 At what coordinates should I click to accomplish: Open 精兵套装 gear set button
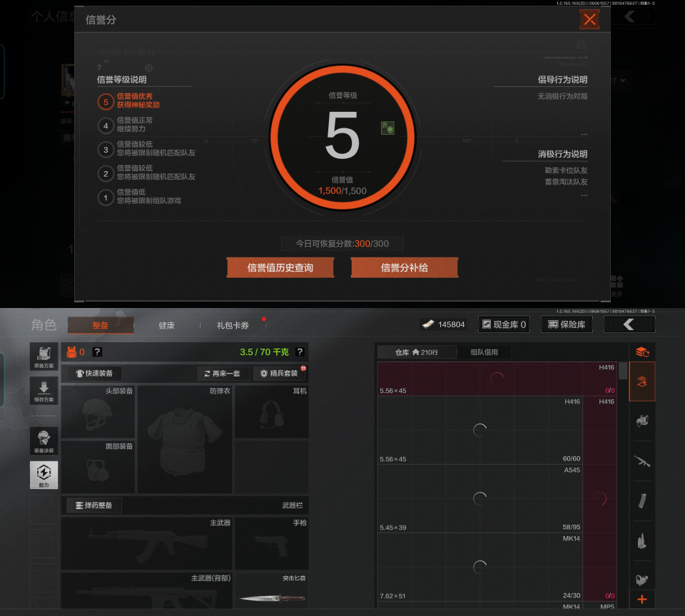[x=280, y=374]
